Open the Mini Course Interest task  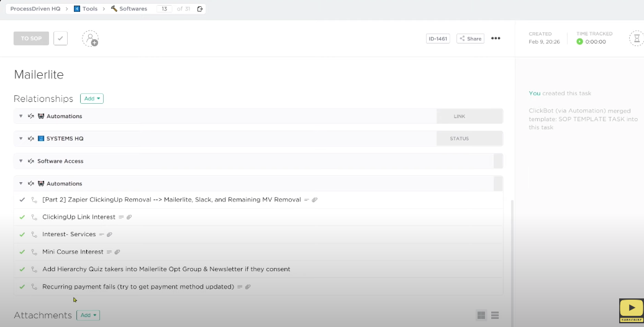(73, 252)
